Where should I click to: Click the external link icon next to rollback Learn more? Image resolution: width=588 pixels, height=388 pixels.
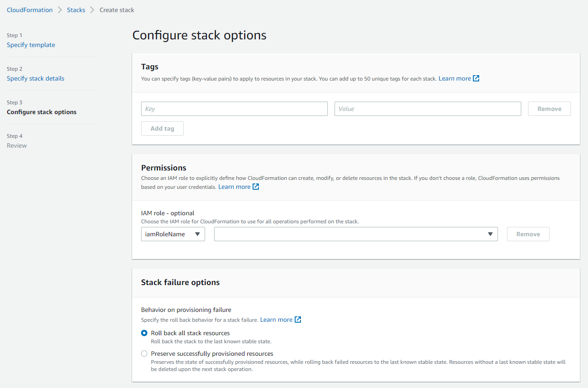pyautogui.click(x=298, y=320)
